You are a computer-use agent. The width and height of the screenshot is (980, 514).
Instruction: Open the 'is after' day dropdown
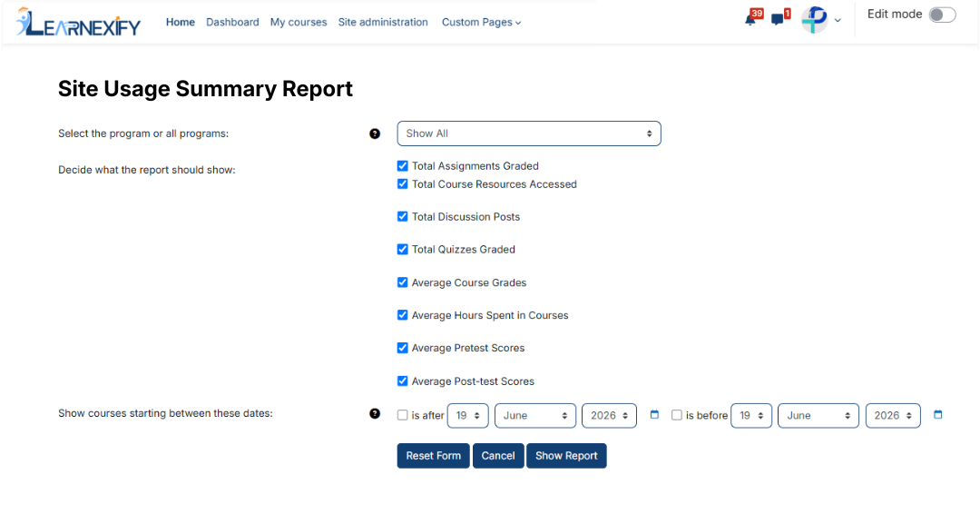pos(467,416)
